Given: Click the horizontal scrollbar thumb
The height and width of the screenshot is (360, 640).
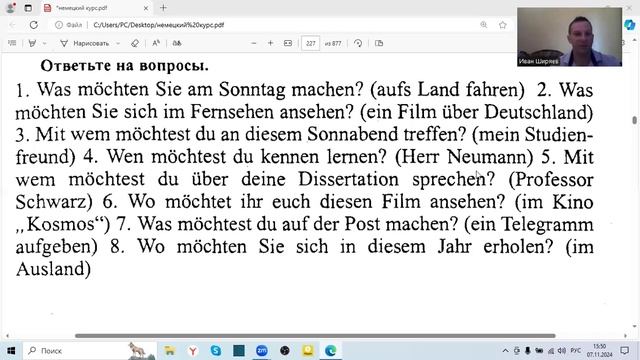Looking at the screenshot, I should tap(315, 336).
